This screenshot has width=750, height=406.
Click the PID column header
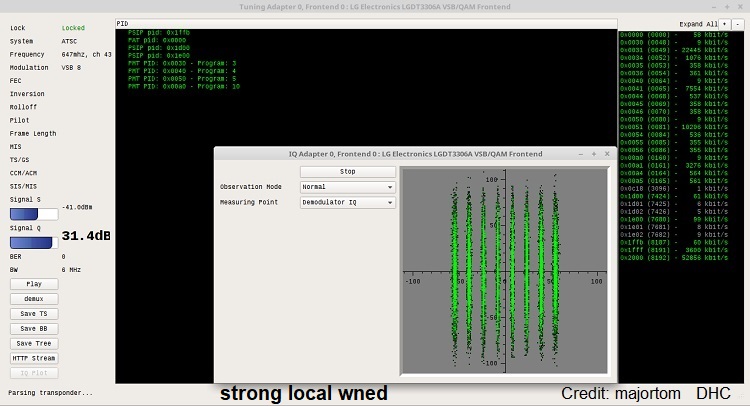point(123,22)
